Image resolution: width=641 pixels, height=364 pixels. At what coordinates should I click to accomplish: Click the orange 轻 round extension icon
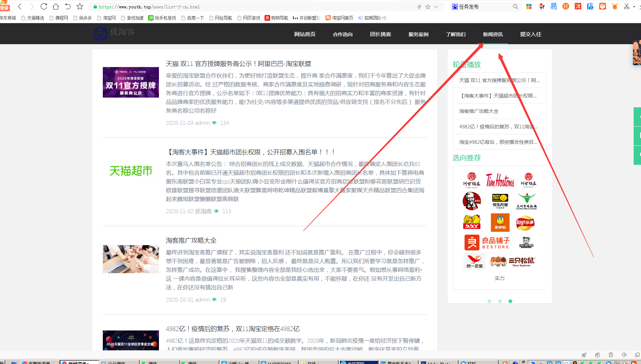(566, 6)
